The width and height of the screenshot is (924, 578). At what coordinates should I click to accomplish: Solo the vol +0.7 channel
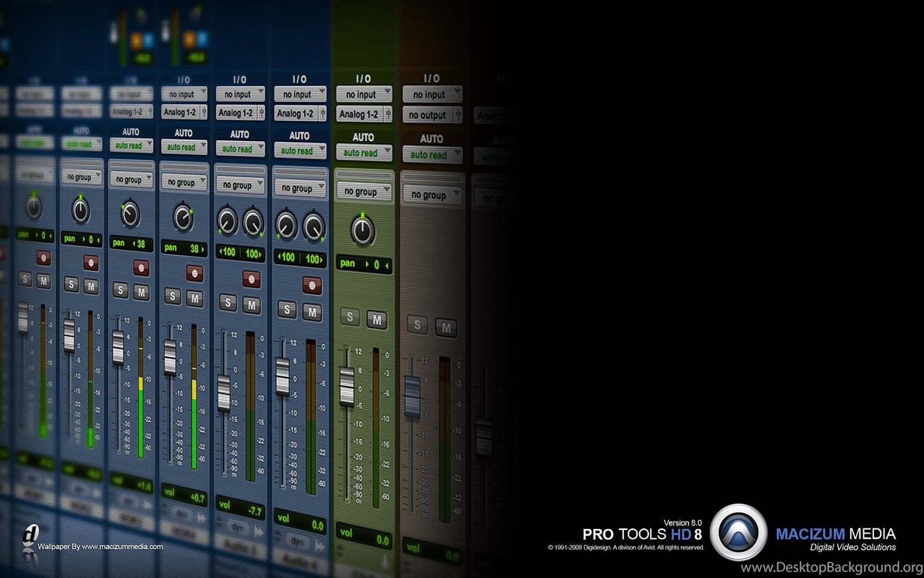tap(173, 296)
